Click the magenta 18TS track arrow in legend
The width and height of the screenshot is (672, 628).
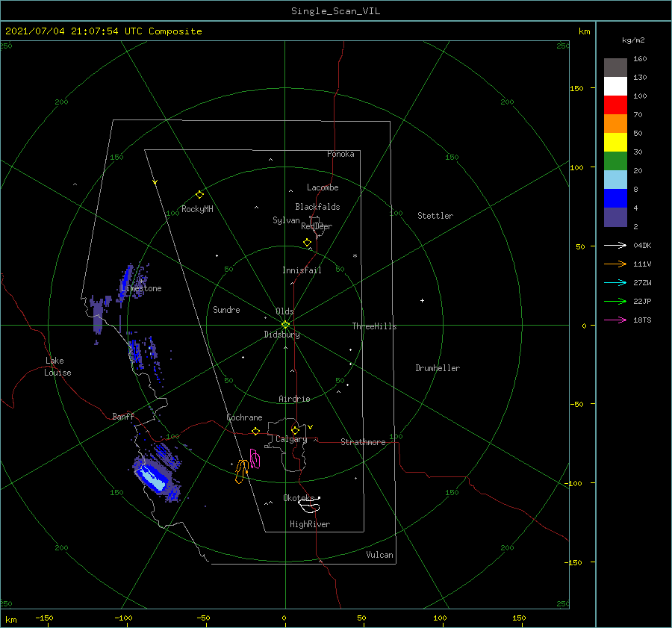615,320
